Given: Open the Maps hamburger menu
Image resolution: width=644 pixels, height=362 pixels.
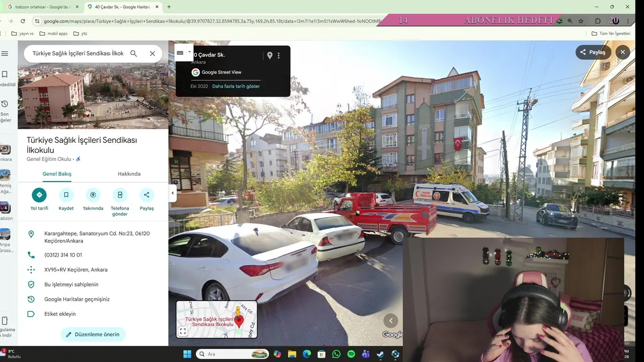Looking at the screenshot, I should (5, 54).
